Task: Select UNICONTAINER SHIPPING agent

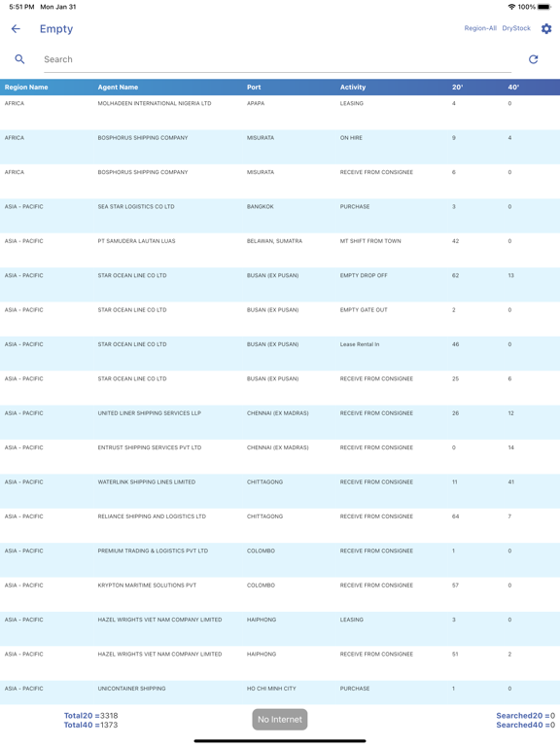Action: tap(131, 689)
